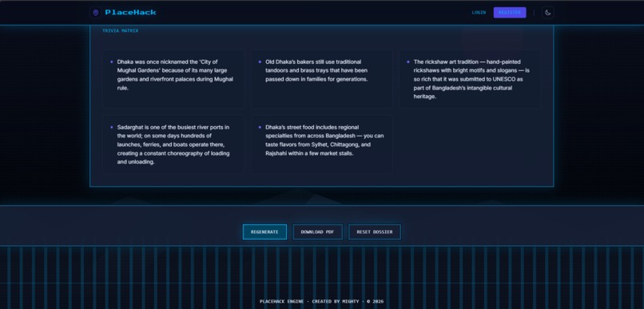
Task: Open the Login link
Action: click(x=479, y=13)
